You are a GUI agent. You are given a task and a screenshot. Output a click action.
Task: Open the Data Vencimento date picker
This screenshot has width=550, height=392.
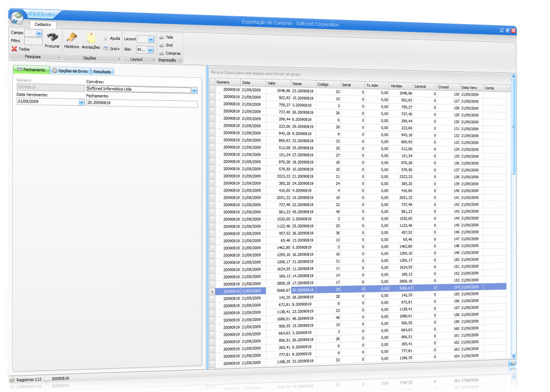point(82,102)
